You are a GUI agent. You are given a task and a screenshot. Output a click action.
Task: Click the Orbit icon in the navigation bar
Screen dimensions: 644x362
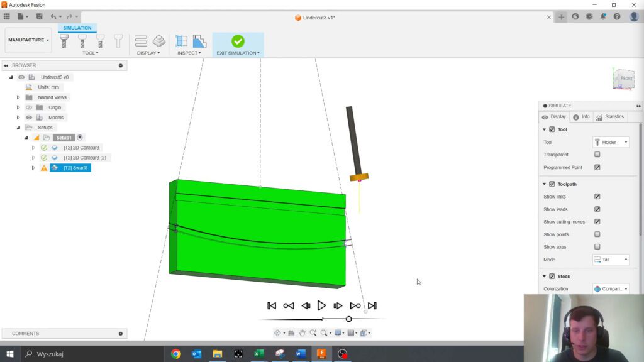(277, 332)
